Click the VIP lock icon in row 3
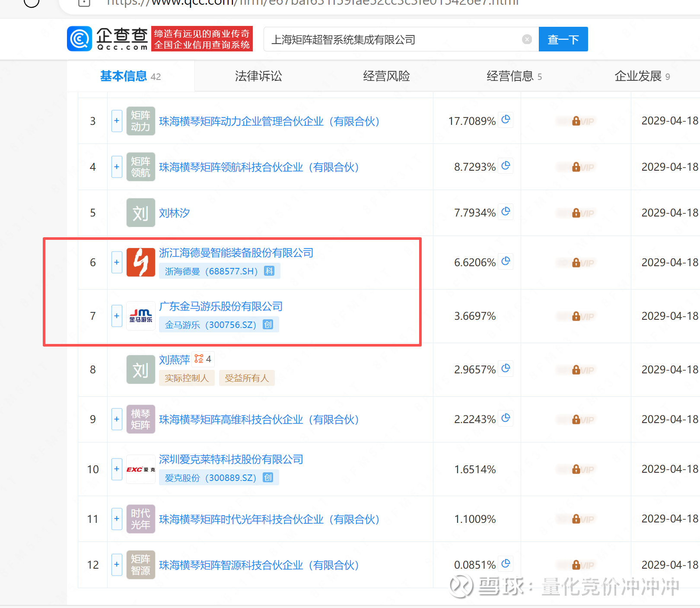Image resolution: width=700 pixels, height=608 pixels. coord(576,121)
